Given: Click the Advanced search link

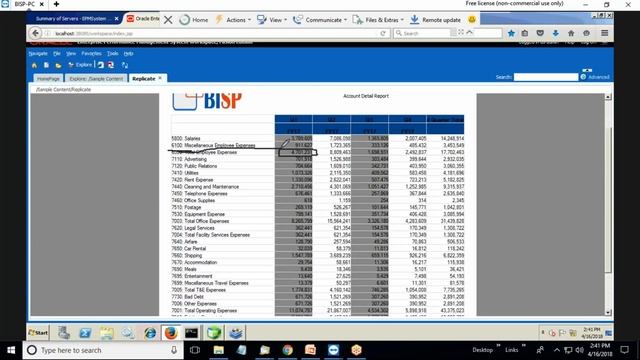Looking at the screenshot, I should pyautogui.click(x=598, y=77).
